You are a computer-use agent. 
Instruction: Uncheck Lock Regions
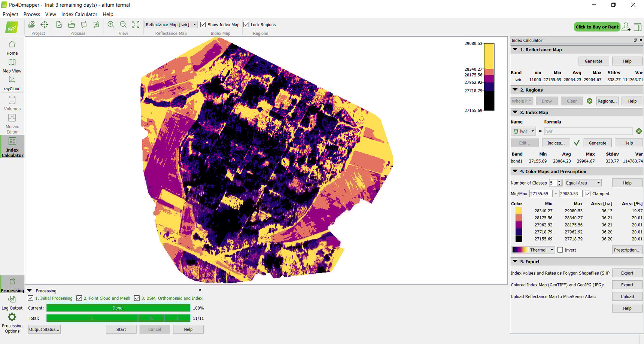[246, 24]
